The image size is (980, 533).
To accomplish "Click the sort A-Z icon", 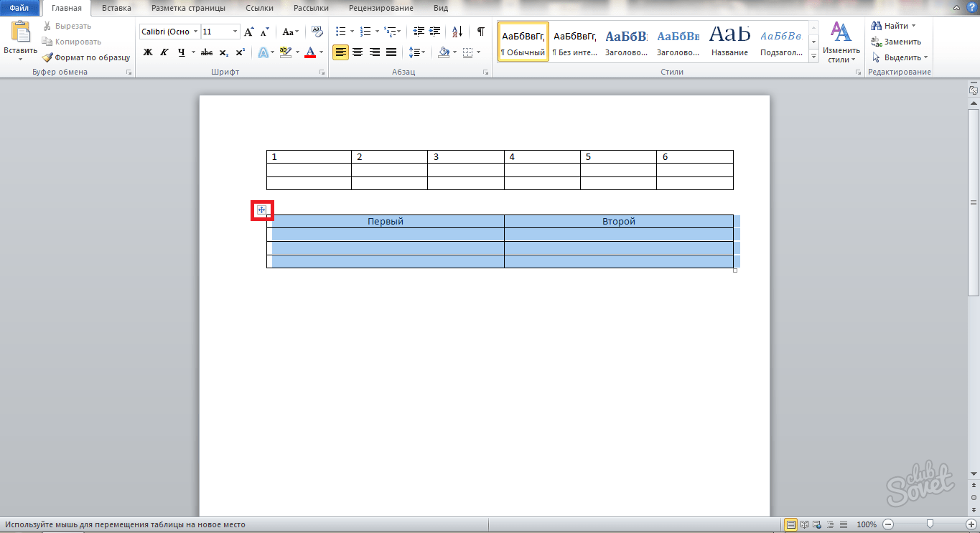I will (x=456, y=32).
